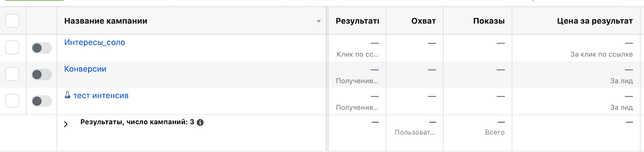The width and height of the screenshot is (644, 152).
Task: Enable the Конверсии campaign switch
Action: (42, 75)
